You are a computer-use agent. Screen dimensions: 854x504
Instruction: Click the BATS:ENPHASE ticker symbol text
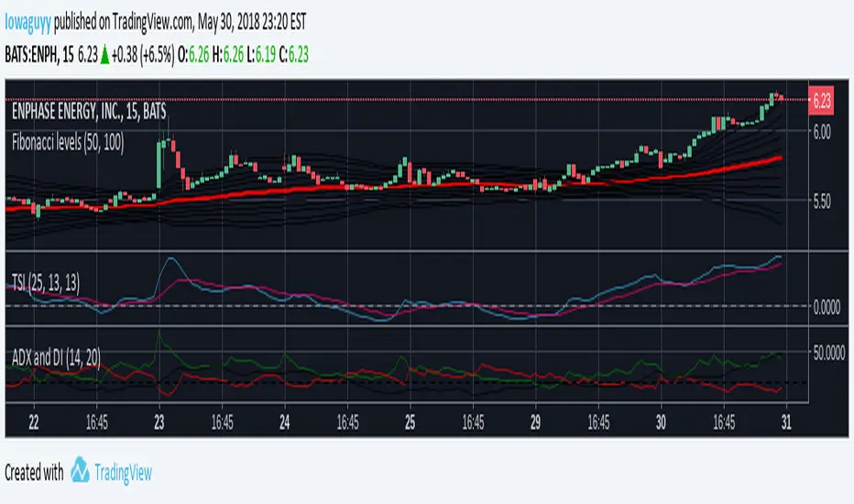click(x=31, y=54)
